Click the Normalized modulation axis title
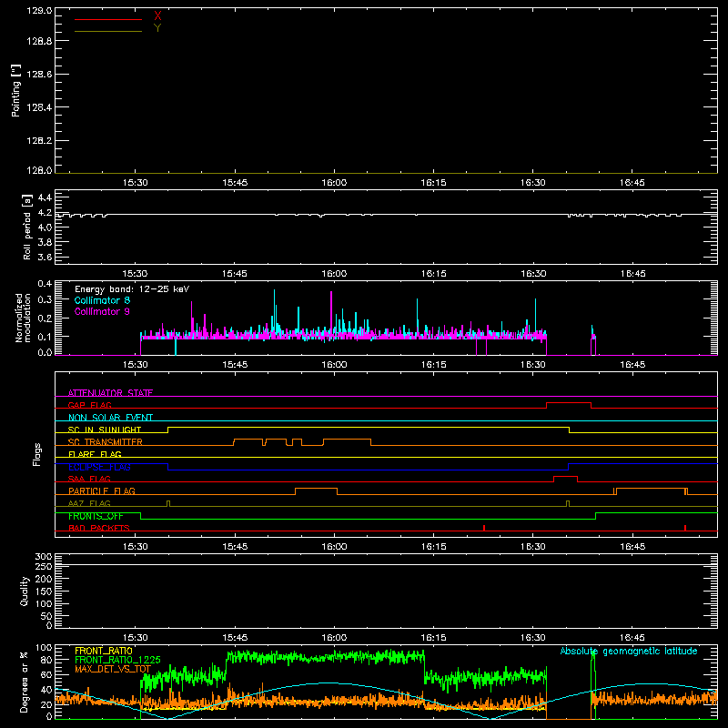 (x=23, y=318)
